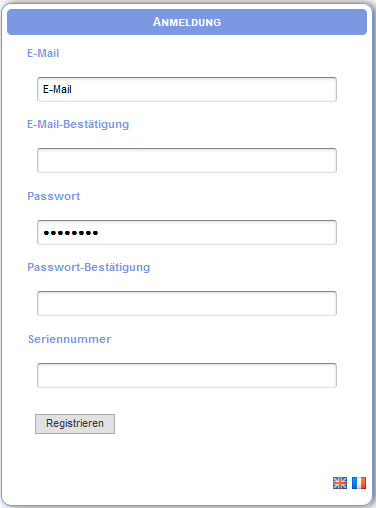Image resolution: width=376 pixels, height=508 pixels.
Task: Select the Passwort input field
Action: pyautogui.click(x=187, y=232)
